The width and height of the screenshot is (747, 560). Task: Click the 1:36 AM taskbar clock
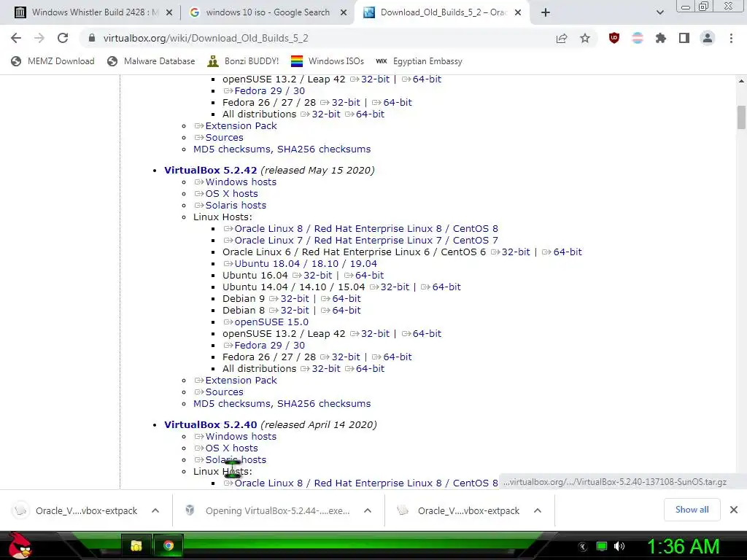pyautogui.click(x=683, y=546)
